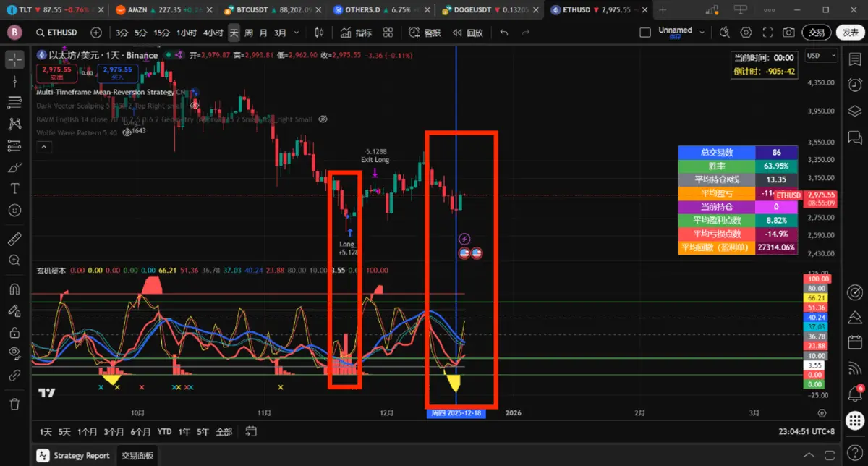Image resolution: width=868 pixels, height=466 pixels.
Task: Open the indicator templates grid icon
Action: (x=388, y=33)
